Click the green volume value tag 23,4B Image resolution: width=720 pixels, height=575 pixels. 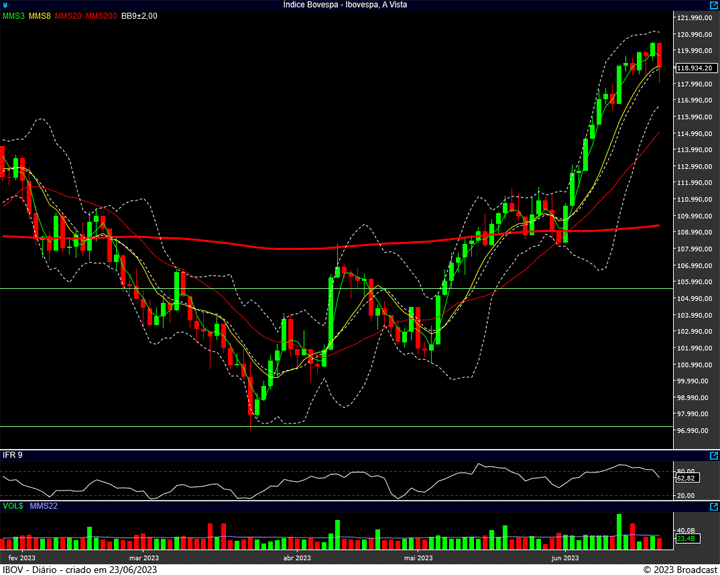click(x=685, y=539)
